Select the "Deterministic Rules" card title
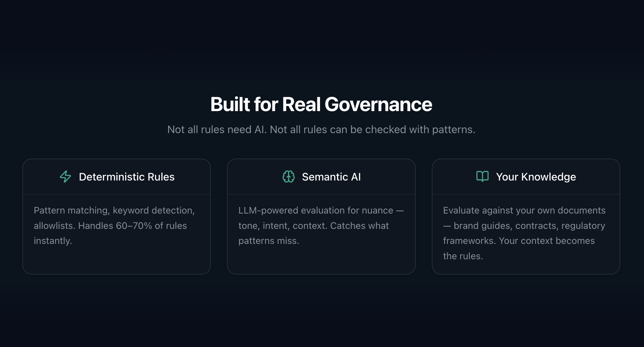 point(126,177)
